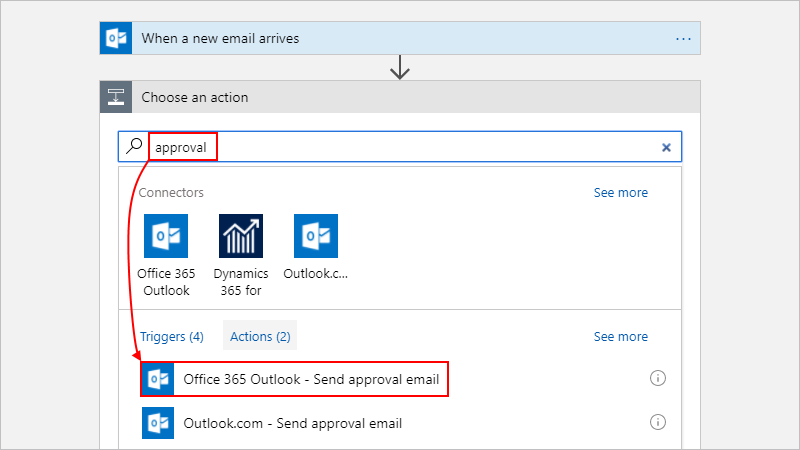Clear the approval search text with X
800x450 pixels.
point(666,147)
